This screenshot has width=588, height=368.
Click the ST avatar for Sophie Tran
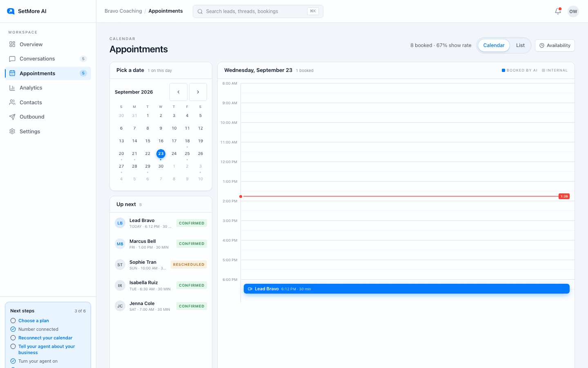(x=120, y=265)
